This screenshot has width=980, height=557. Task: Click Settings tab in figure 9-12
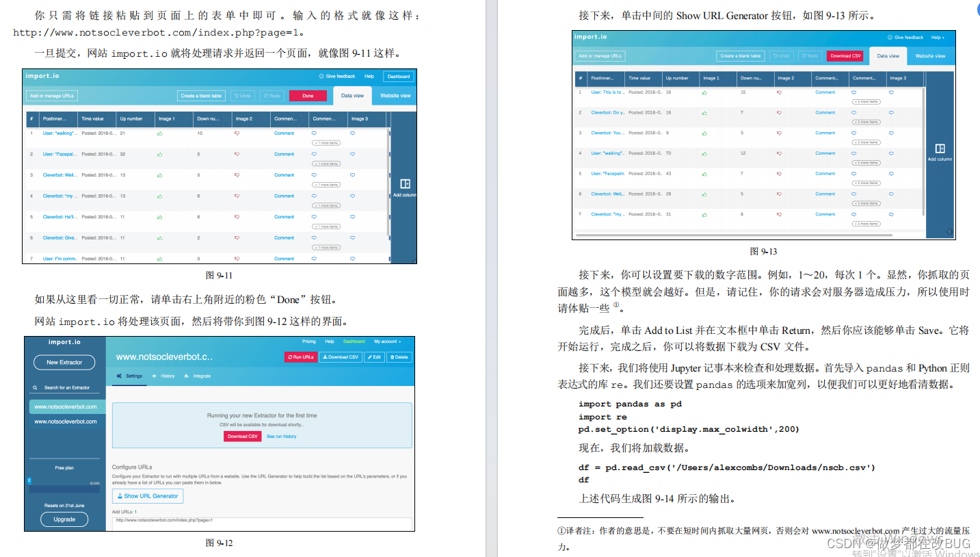pyautogui.click(x=130, y=376)
